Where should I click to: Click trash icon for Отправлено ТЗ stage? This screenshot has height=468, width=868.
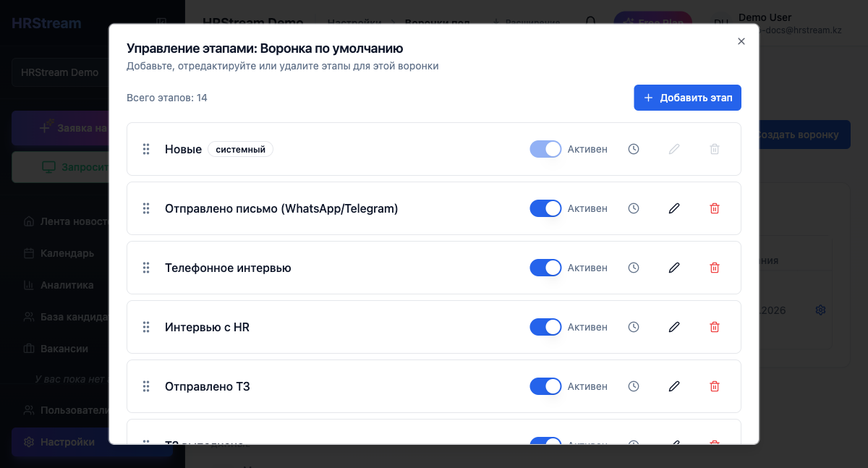tap(714, 386)
